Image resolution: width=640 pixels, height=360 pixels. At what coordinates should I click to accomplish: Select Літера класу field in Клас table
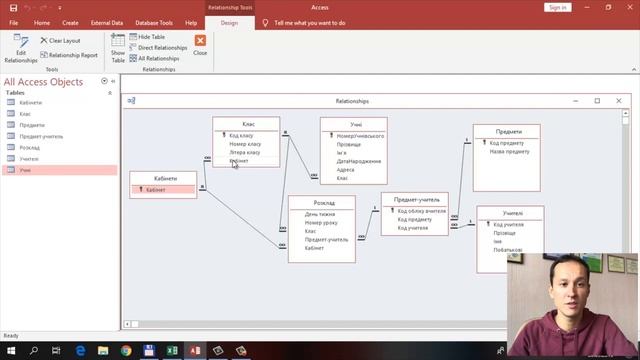[x=244, y=152]
